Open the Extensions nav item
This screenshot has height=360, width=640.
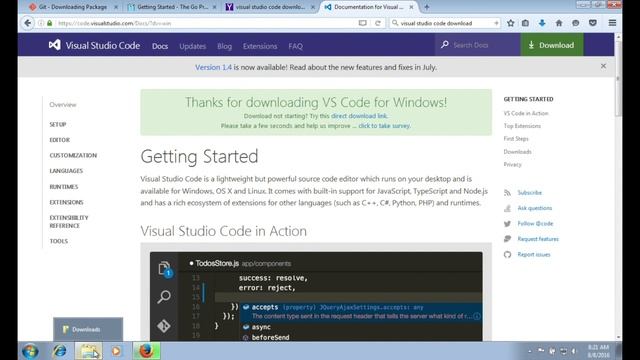[x=260, y=46]
